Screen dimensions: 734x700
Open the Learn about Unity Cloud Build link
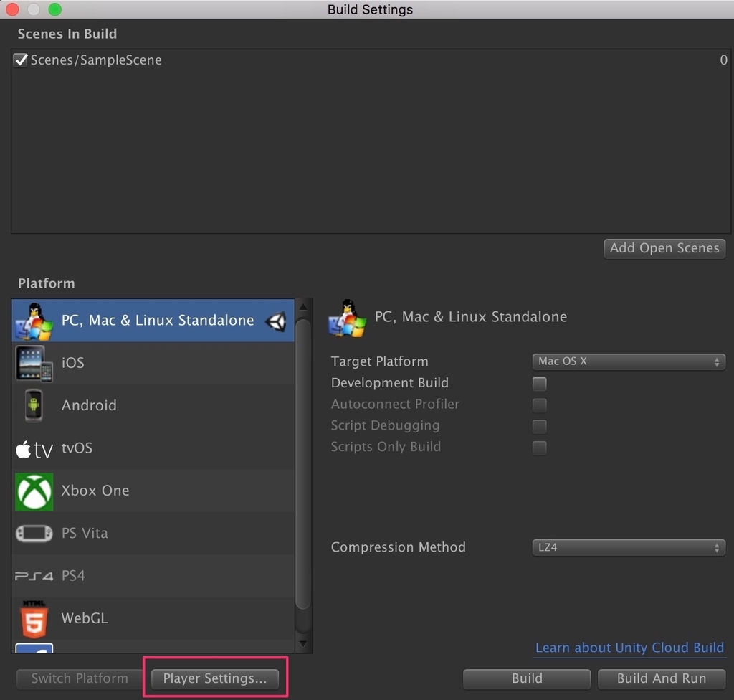(629, 648)
